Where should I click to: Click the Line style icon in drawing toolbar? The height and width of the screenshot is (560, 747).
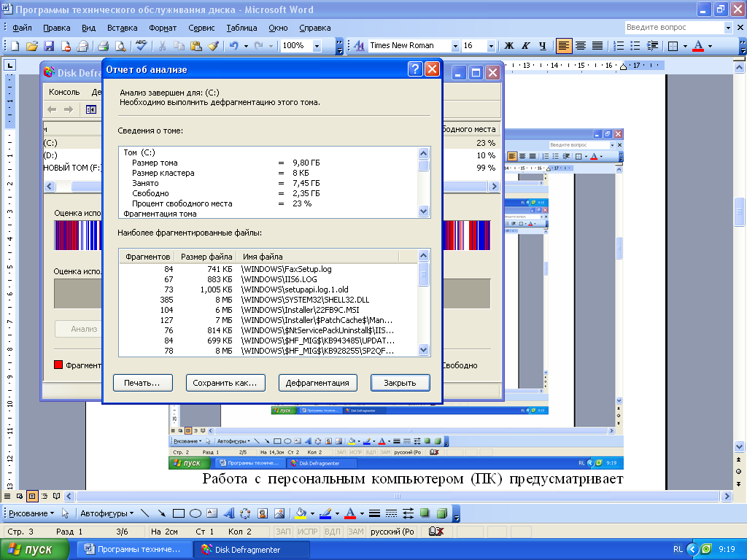pyautogui.click(x=374, y=513)
